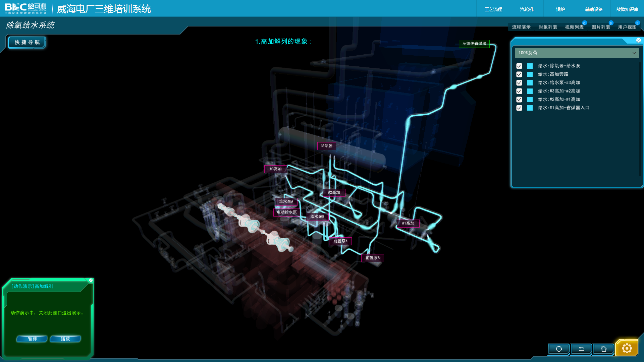Click the 至锅炉省煤器 green label
The width and height of the screenshot is (644, 362).
[474, 44]
